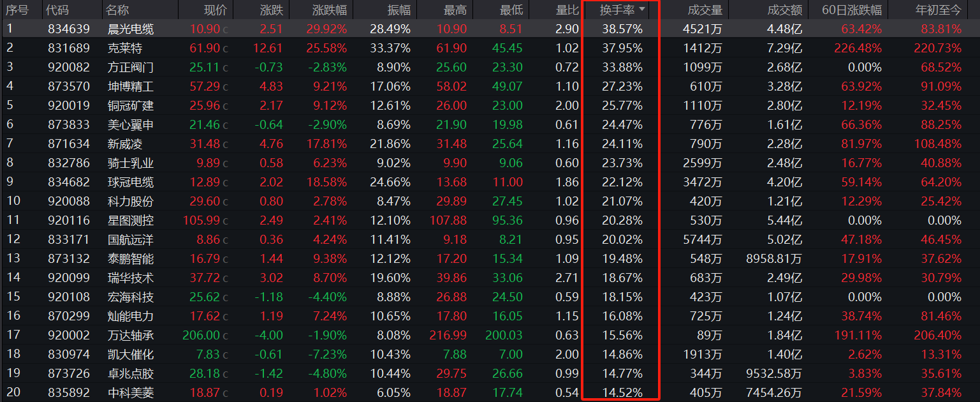The image size is (980, 402).
Task: Choose the 铜冠矿建 stock name
Action: tap(131, 105)
